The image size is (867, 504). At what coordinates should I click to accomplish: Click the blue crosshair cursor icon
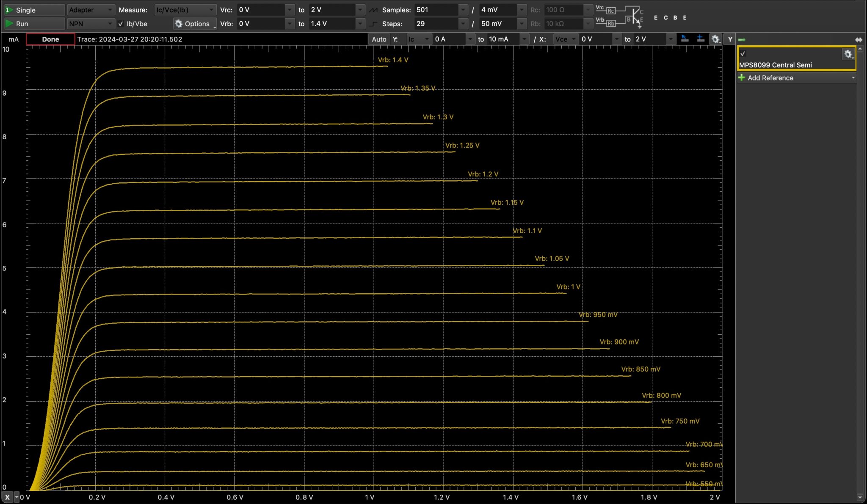(x=700, y=39)
